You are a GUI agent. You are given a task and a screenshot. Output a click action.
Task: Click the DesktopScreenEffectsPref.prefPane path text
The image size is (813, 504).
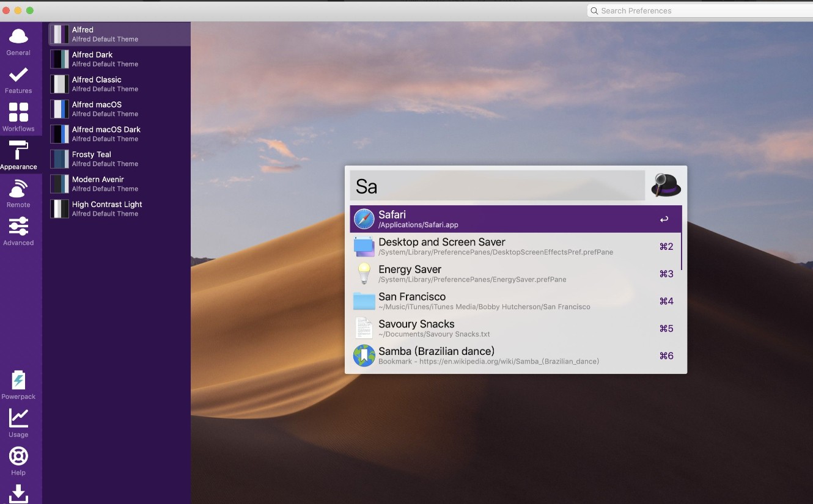point(496,252)
